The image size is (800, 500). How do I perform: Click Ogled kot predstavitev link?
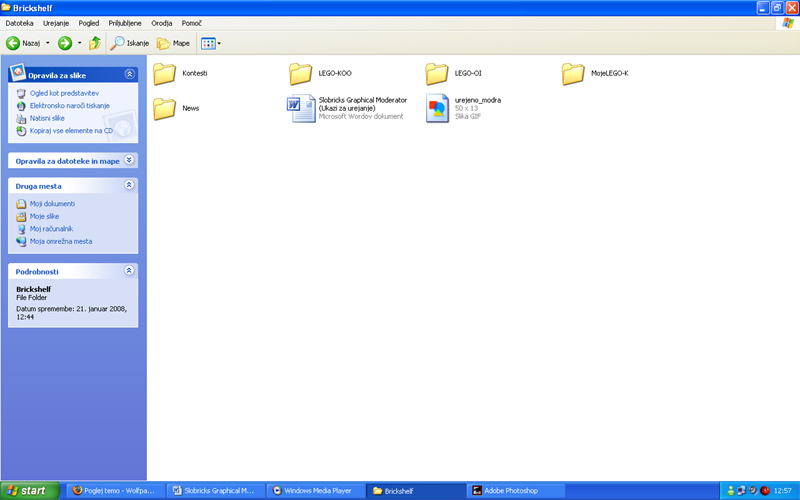(64, 93)
